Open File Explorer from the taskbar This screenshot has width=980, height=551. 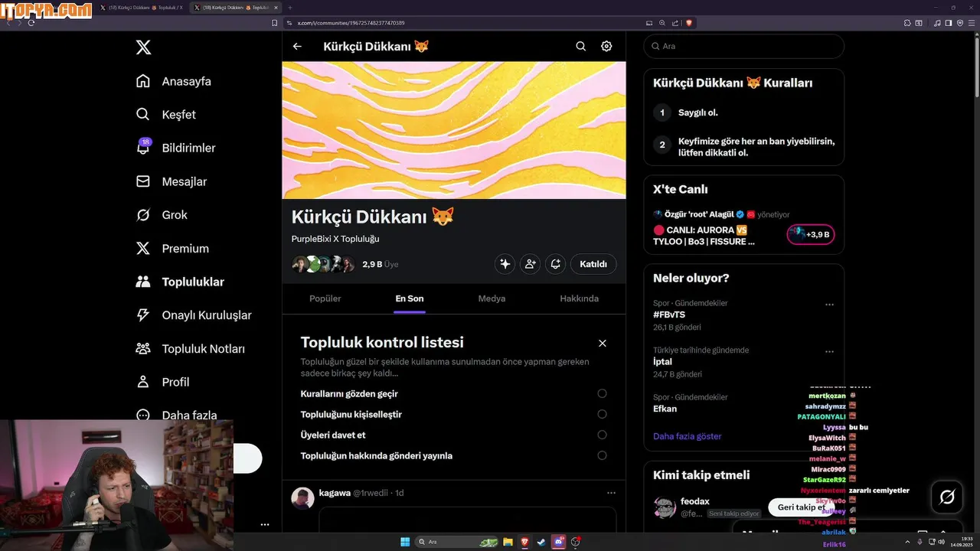pos(508,542)
